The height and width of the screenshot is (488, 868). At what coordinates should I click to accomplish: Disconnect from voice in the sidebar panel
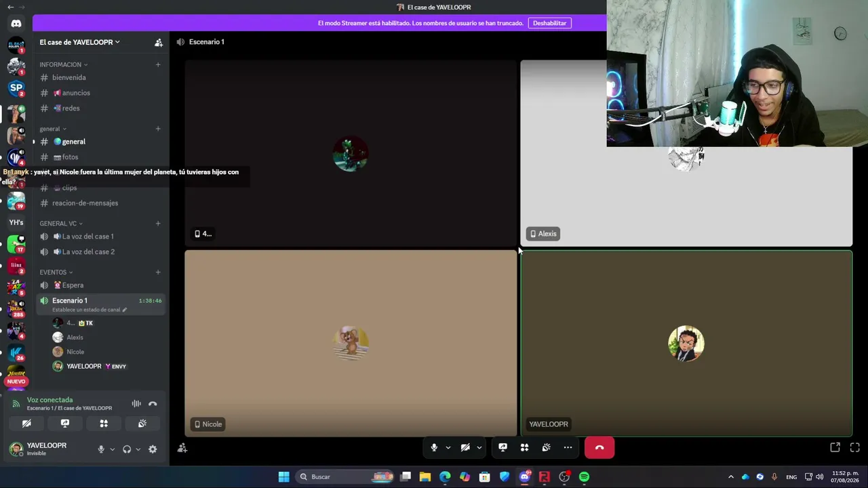coord(153,404)
